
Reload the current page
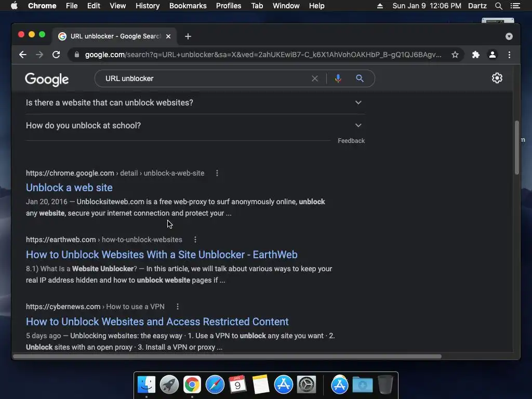tap(56, 55)
